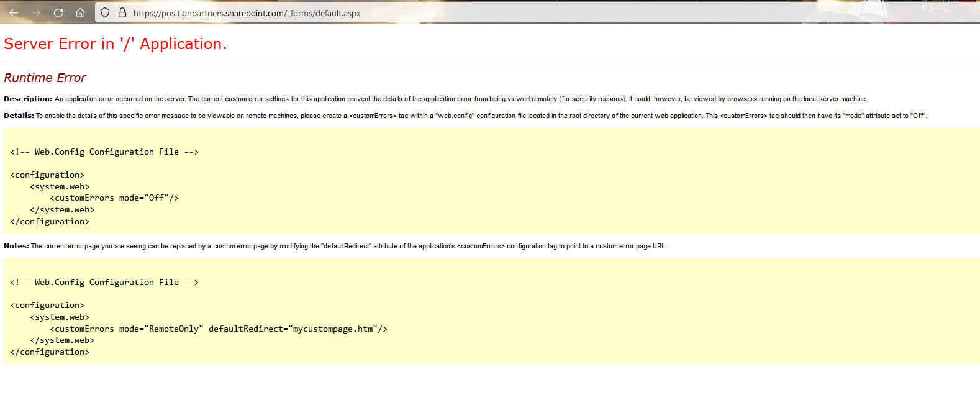The height and width of the screenshot is (405, 980).
Task: Click the 'Details:' label
Action: pyautogui.click(x=19, y=116)
